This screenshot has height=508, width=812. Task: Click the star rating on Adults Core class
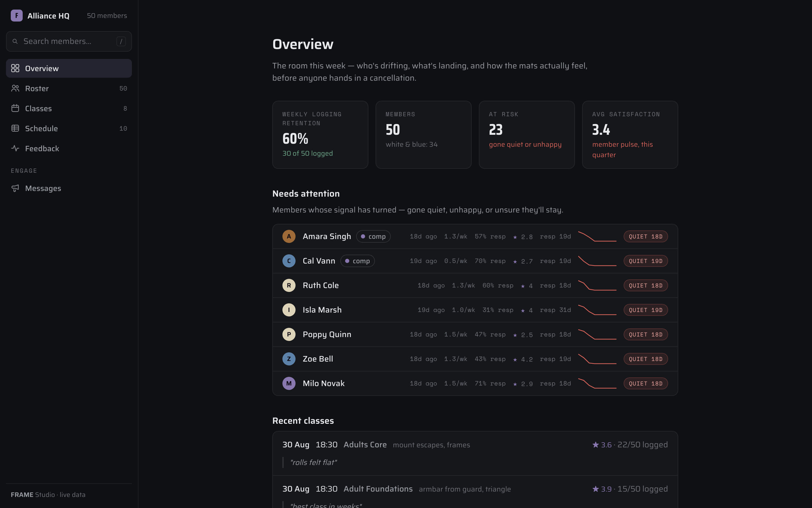tap(602, 445)
